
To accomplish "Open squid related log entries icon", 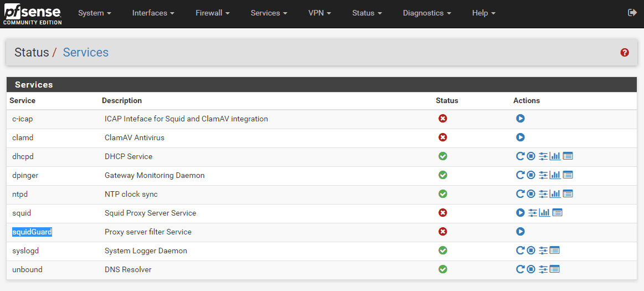I will click(557, 213).
